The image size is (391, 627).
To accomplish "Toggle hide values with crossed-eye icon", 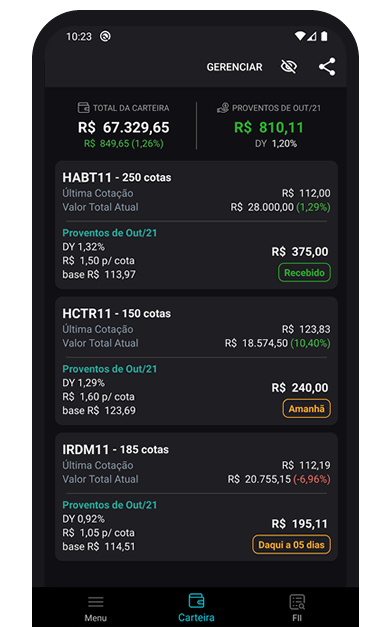I will click(x=289, y=67).
